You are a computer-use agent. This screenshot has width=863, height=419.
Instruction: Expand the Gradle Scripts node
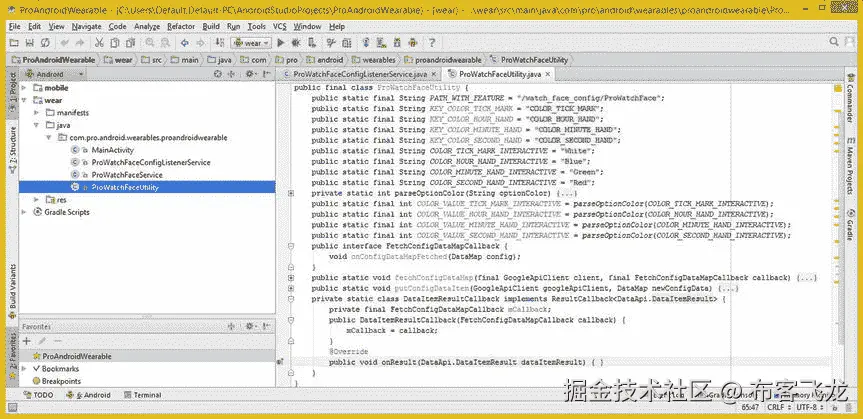tap(24, 212)
